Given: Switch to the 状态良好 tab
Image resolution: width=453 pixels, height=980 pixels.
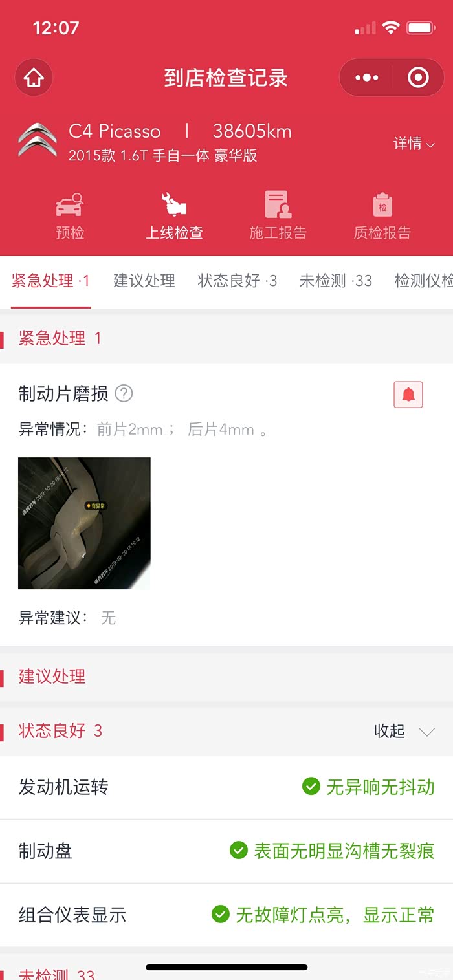Looking at the screenshot, I should click(x=238, y=281).
